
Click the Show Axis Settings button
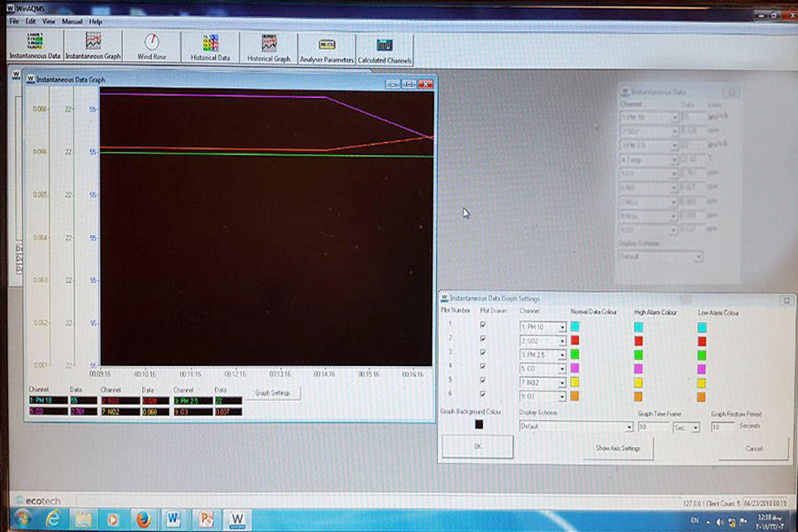(618, 448)
